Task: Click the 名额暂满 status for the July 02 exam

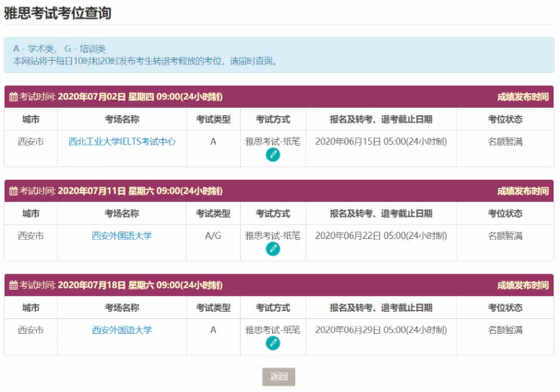Action: coord(505,142)
